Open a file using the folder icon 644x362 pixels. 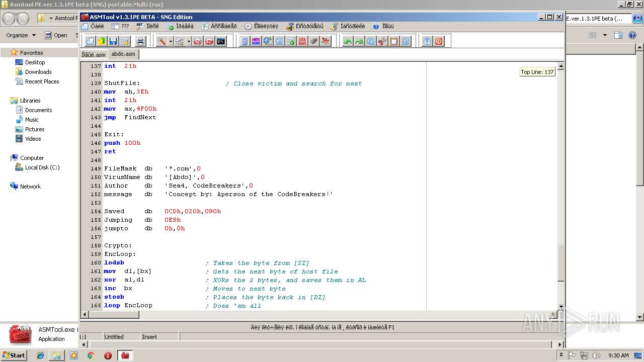pyautogui.click(x=101, y=41)
